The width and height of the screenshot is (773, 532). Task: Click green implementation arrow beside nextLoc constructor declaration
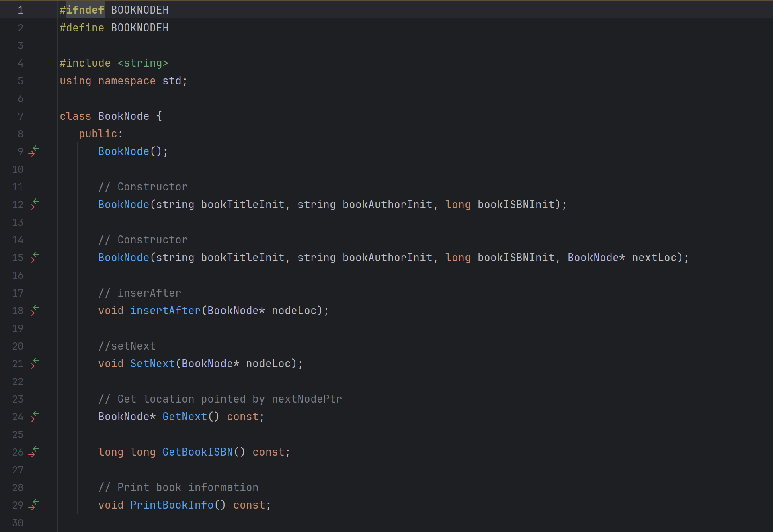[35, 254]
